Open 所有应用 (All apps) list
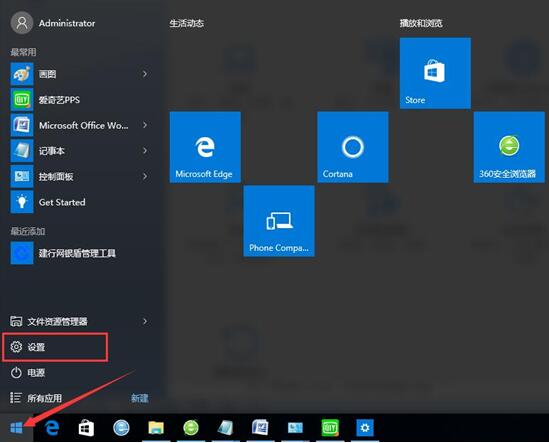Viewport: 549px width, 443px height. [36, 398]
